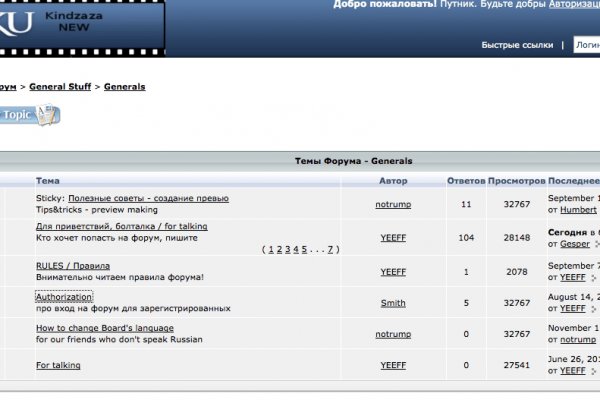Open last poster Humbert's profile
This screenshot has height=400, width=600.
(578, 210)
